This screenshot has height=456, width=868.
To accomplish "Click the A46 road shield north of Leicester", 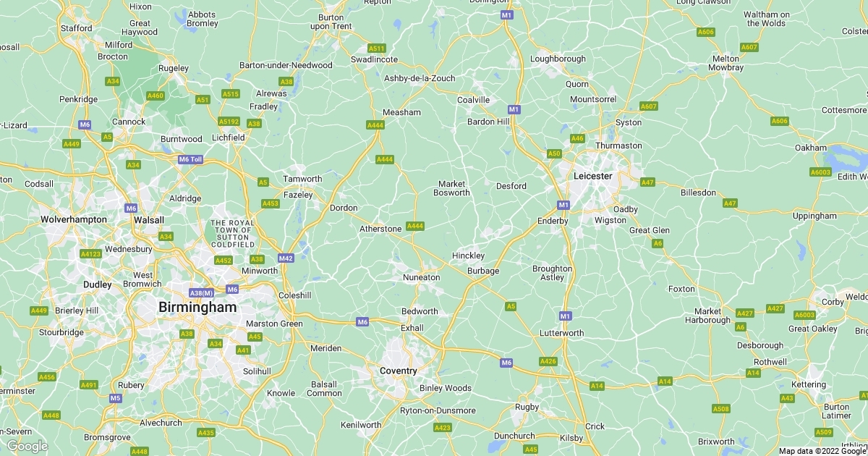I will (577, 138).
